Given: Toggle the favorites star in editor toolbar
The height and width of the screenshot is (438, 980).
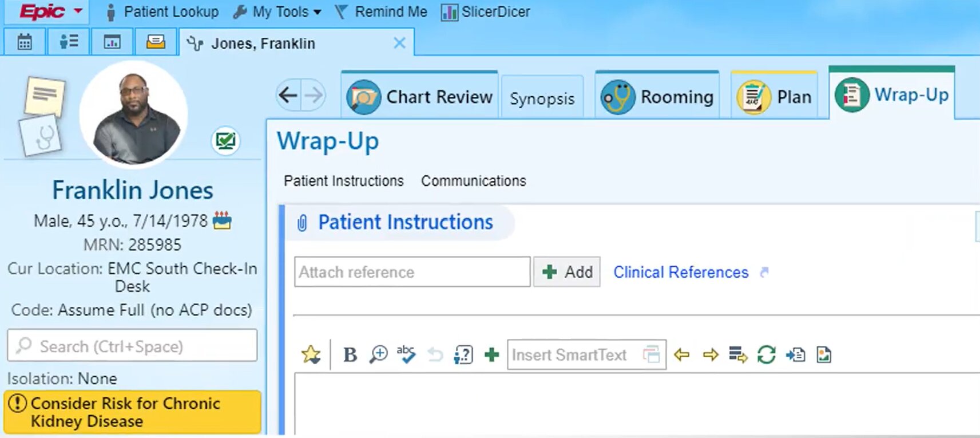Looking at the screenshot, I should (x=311, y=355).
